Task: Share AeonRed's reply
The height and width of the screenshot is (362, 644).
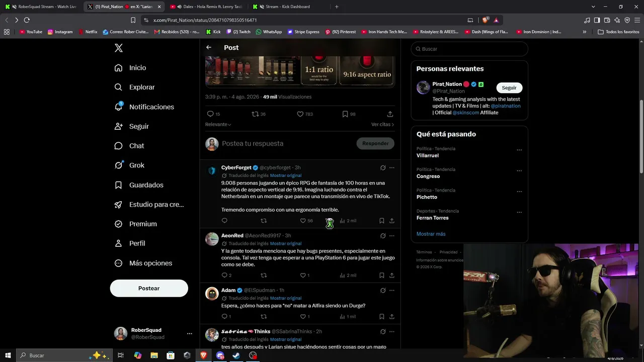Action: pos(392,276)
